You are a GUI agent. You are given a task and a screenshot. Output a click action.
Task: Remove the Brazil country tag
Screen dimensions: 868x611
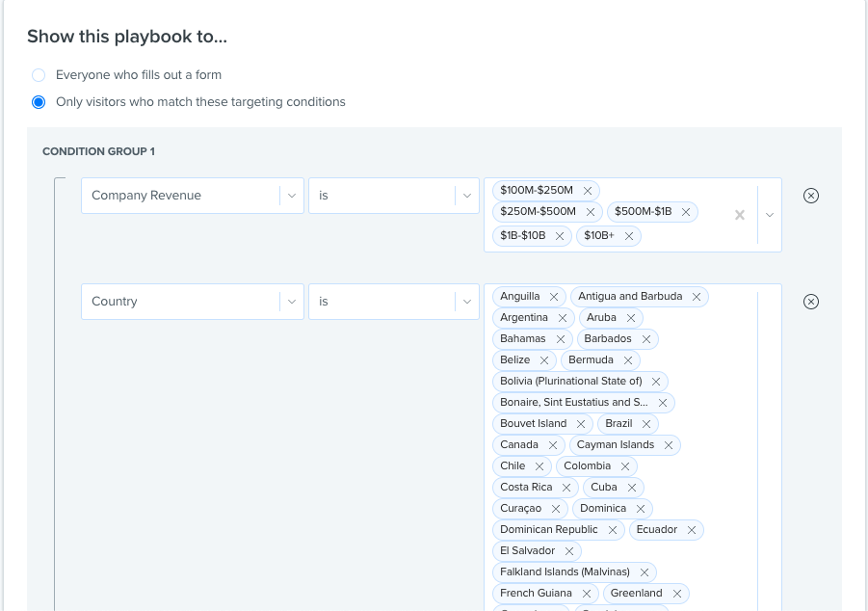646,424
